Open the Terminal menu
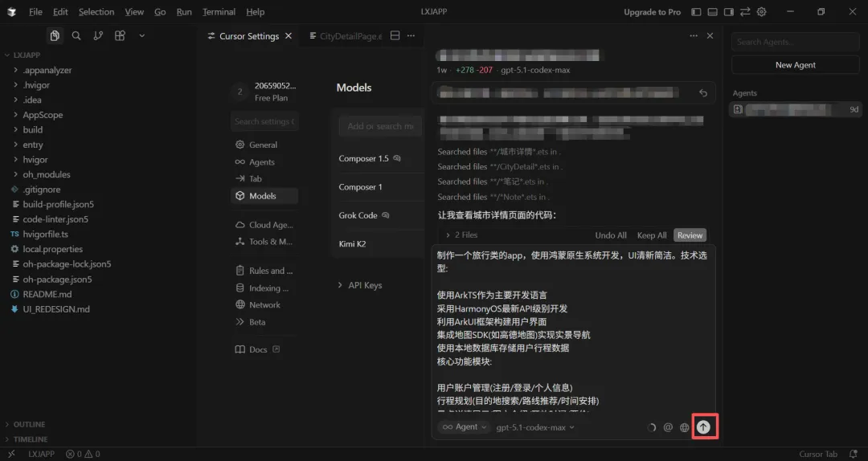 click(219, 11)
